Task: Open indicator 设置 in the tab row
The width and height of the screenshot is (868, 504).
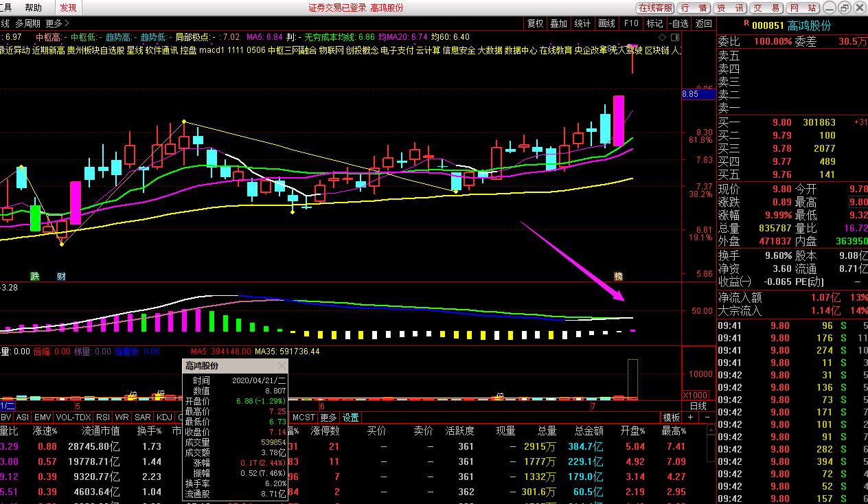Action: (x=351, y=417)
